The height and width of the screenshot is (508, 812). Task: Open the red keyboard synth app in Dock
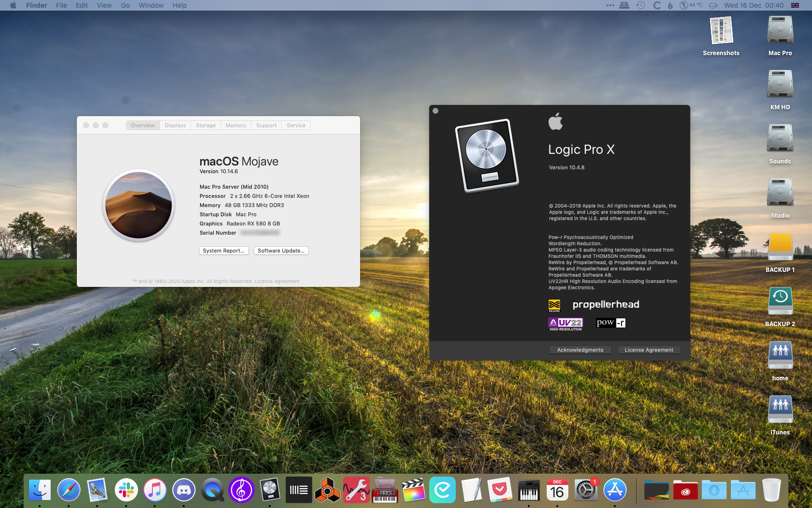[385, 490]
